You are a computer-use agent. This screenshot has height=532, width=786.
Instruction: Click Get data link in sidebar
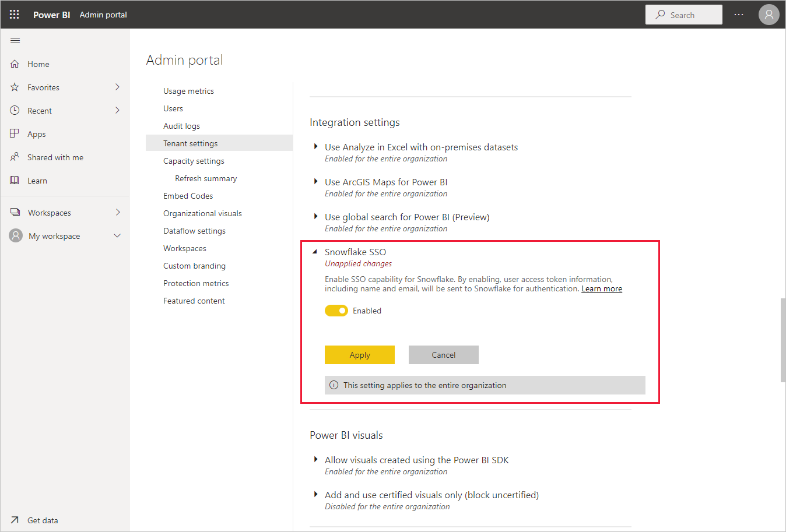pos(43,520)
